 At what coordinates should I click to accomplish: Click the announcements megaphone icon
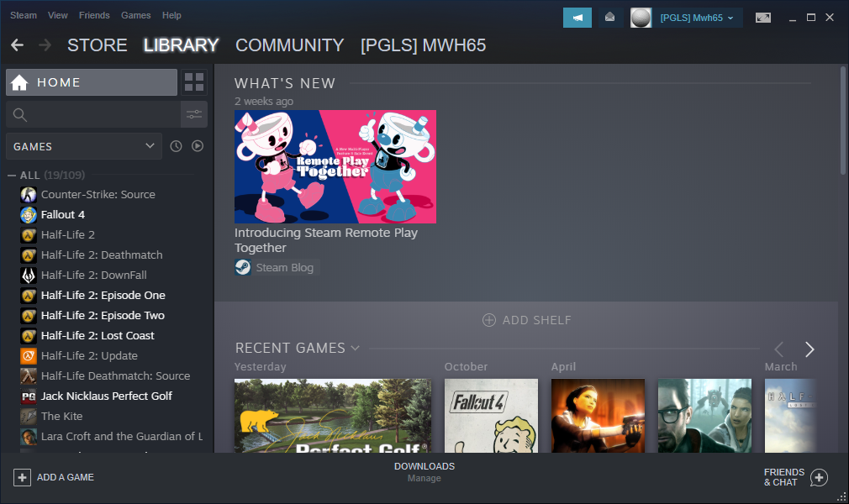(x=577, y=18)
